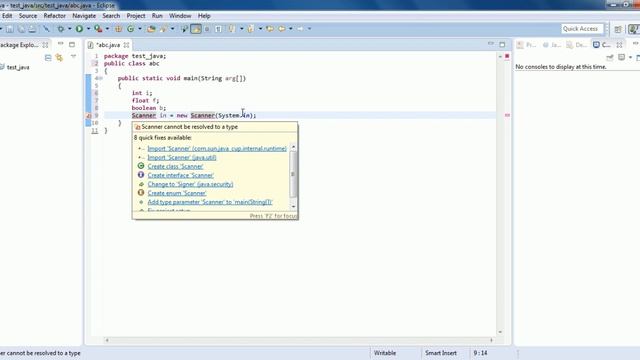This screenshot has height=360, width=640.
Task: Click the Search flashlight toolbar icon
Action: coord(164,29)
